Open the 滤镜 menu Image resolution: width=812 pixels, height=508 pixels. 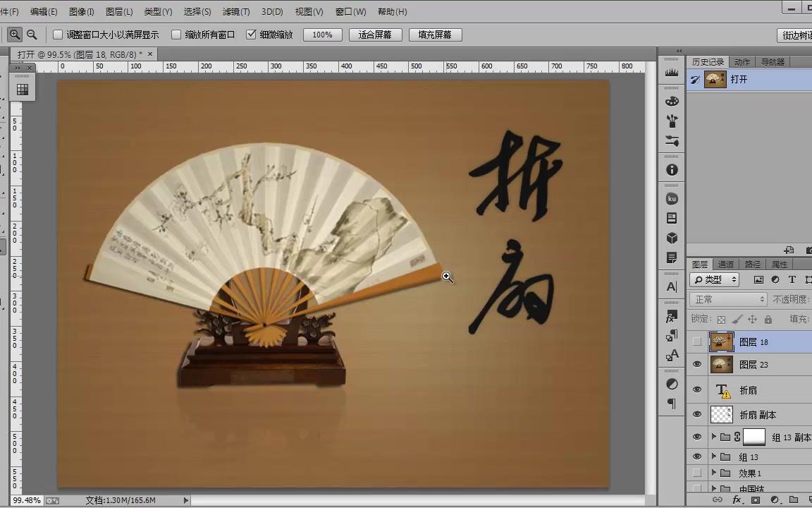(235, 11)
